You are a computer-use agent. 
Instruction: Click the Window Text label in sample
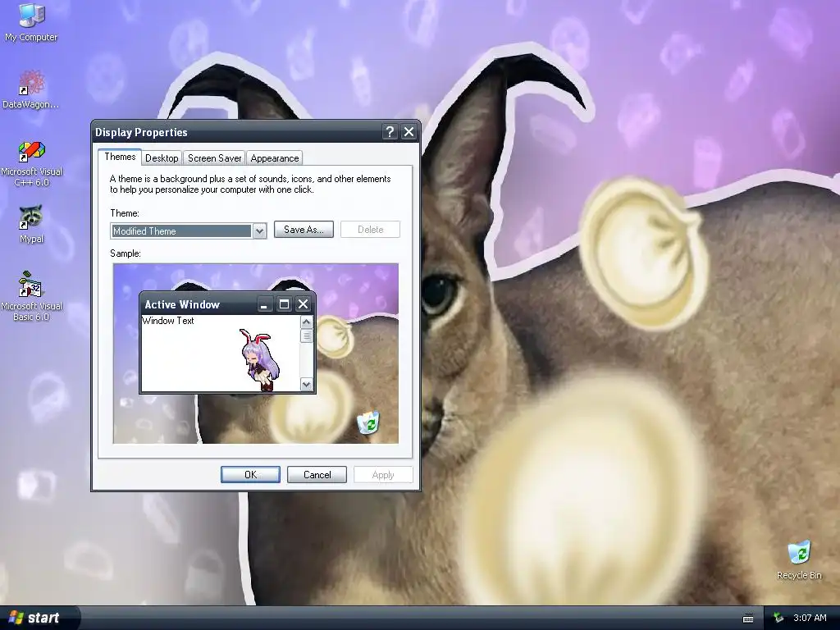pyautogui.click(x=167, y=321)
